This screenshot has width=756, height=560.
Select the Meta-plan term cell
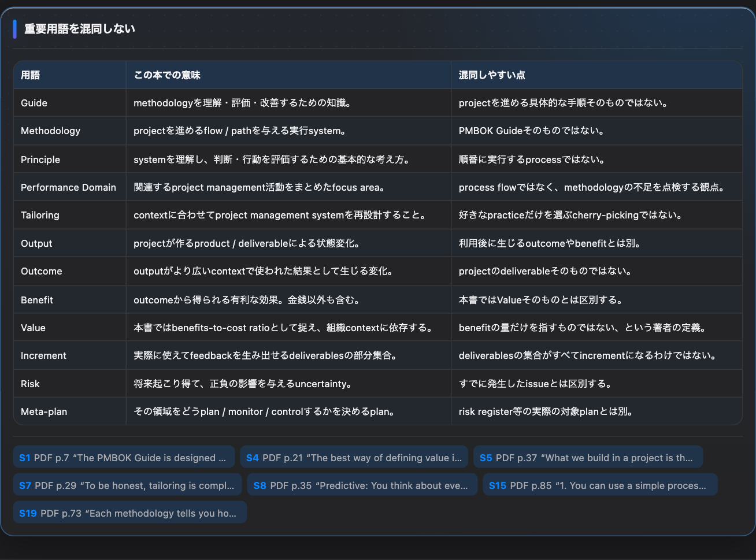click(70, 411)
